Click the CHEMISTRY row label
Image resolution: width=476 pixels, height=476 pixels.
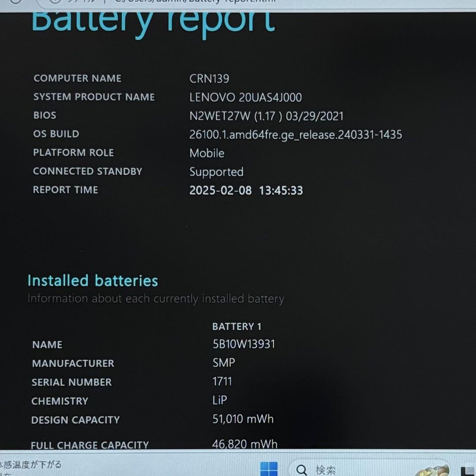coord(60,401)
